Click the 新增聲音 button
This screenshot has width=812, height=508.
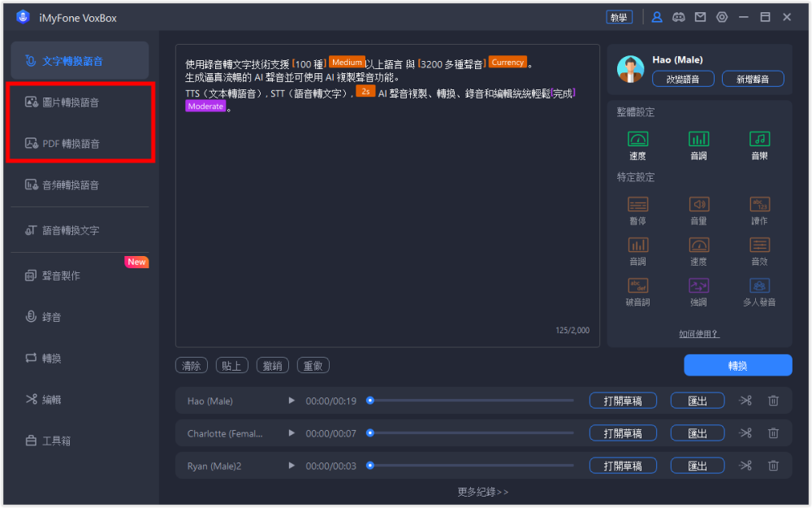753,79
